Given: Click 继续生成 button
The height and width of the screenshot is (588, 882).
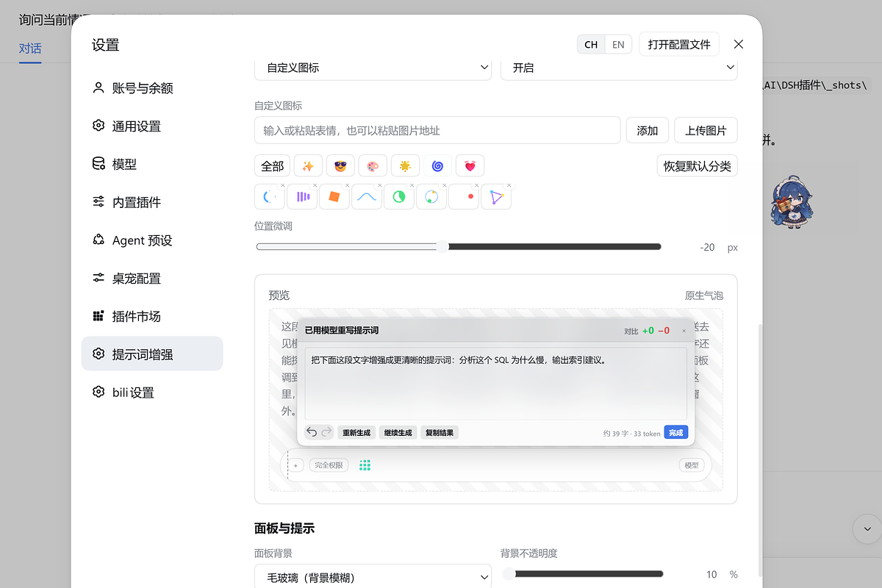Looking at the screenshot, I should point(398,433).
